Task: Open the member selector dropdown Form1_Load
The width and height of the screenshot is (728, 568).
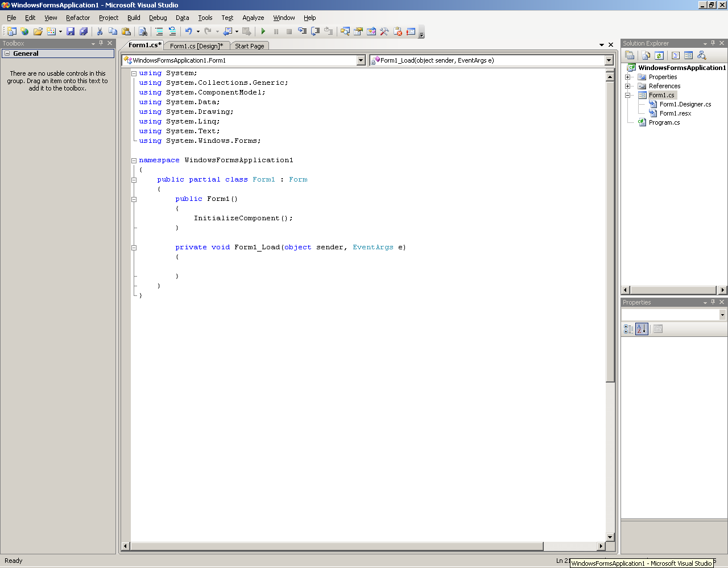Action: 609,60
